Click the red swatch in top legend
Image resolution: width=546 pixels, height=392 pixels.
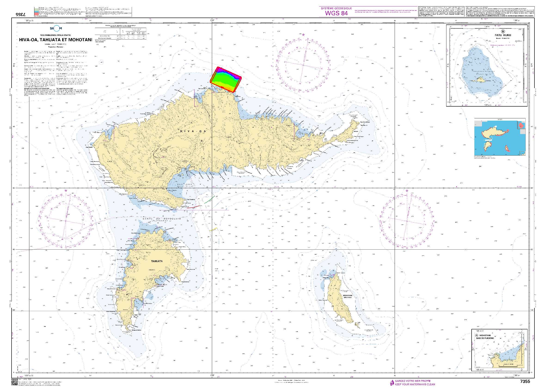[36, 14]
